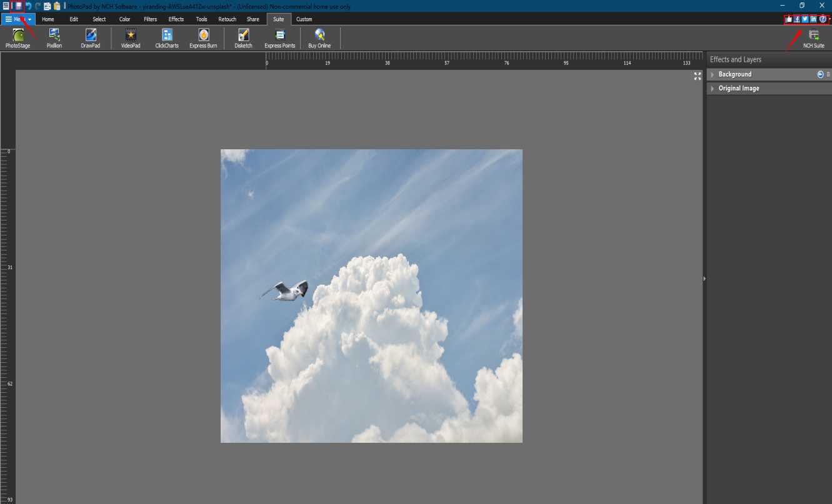The width and height of the screenshot is (832, 504).
Task: Open ClickCharts diagram software
Action: (x=167, y=39)
